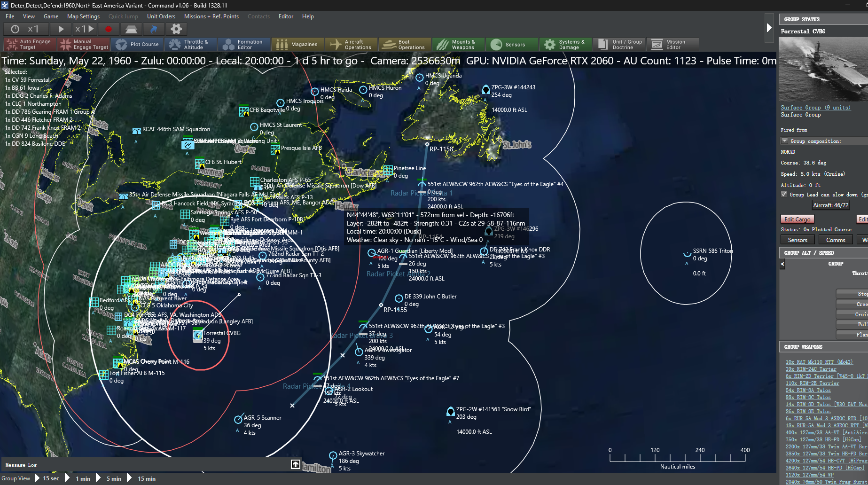Click the blue curved arrow toolbar icon
868x485 pixels.
[x=154, y=29]
